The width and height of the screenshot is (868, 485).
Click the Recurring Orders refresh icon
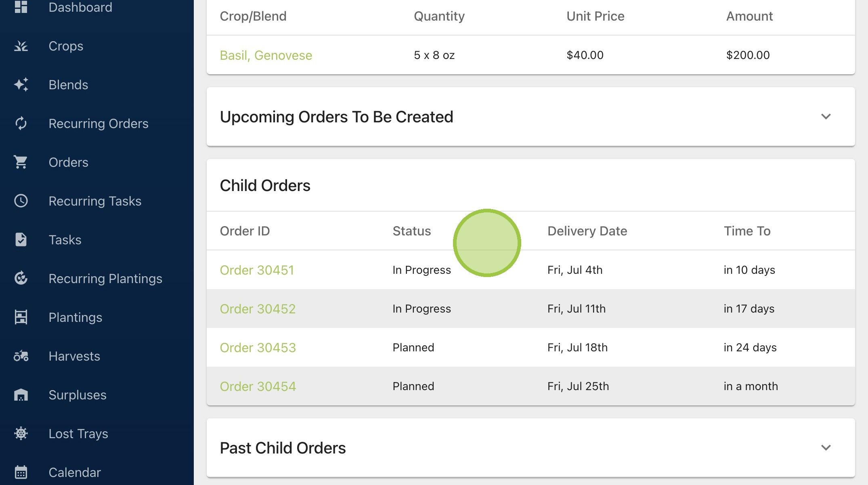click(x=21, y=124)
